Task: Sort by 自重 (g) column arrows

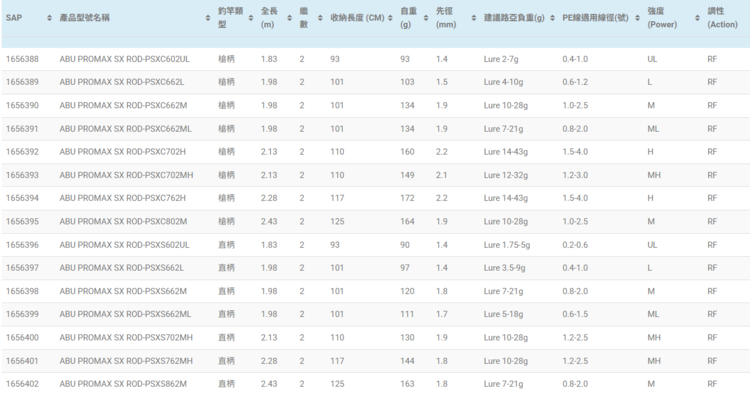Action: tap(426, 18)
